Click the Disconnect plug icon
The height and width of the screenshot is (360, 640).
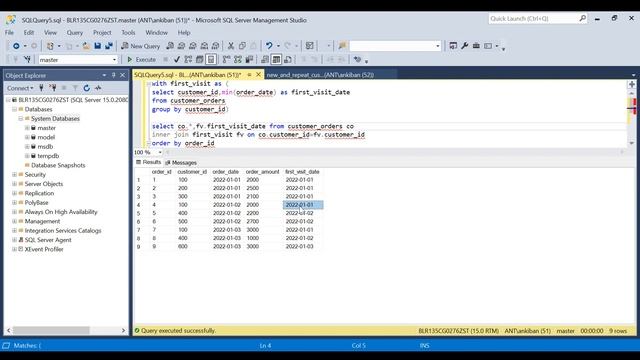(x=53, y=88)
